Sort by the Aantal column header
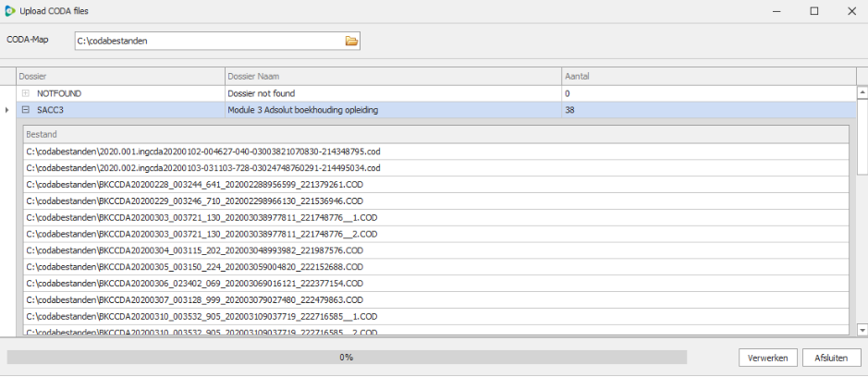The width and height of the screenshot is (868, 377). point(709,77)
